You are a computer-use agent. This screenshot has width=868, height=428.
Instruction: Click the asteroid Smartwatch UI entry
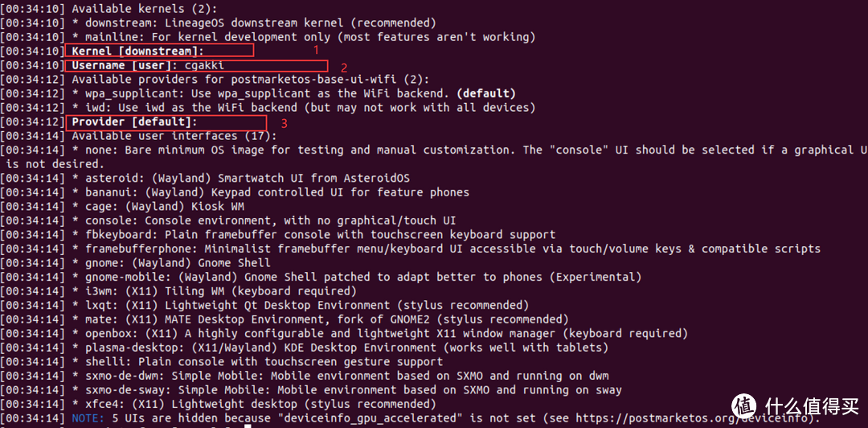[x=240, y=179]
